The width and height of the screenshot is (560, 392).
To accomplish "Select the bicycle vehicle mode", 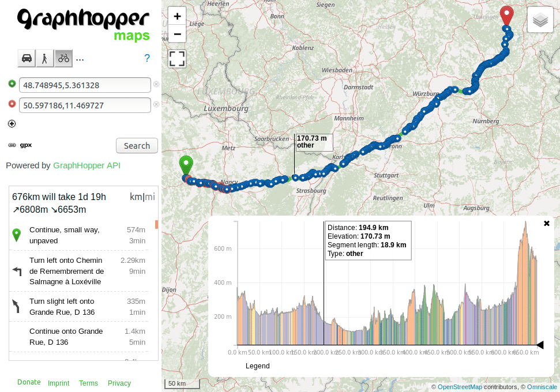I will pos(63,58).
